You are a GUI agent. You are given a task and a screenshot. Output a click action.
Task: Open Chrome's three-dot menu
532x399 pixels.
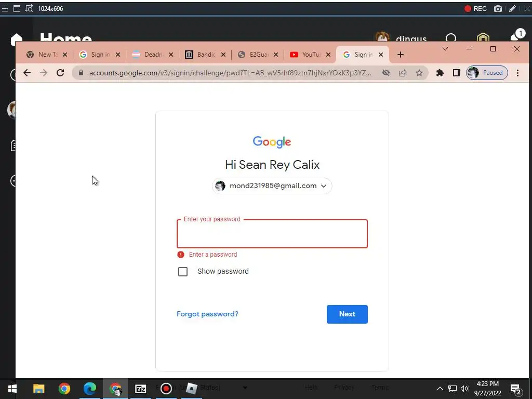point(518,73)
